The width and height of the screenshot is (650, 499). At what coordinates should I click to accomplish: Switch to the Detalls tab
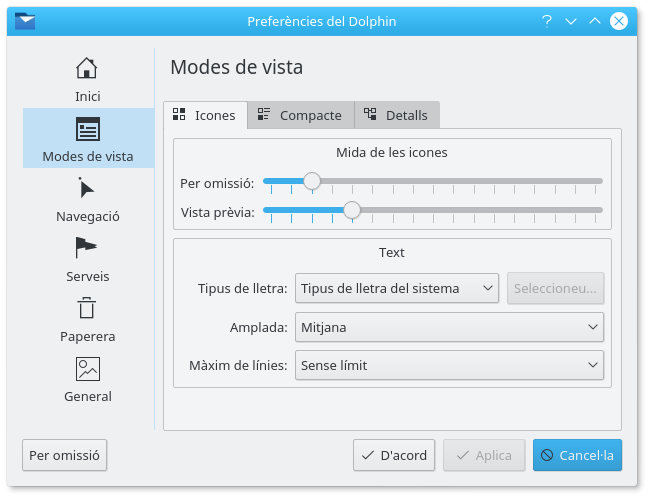coord(396,115)
